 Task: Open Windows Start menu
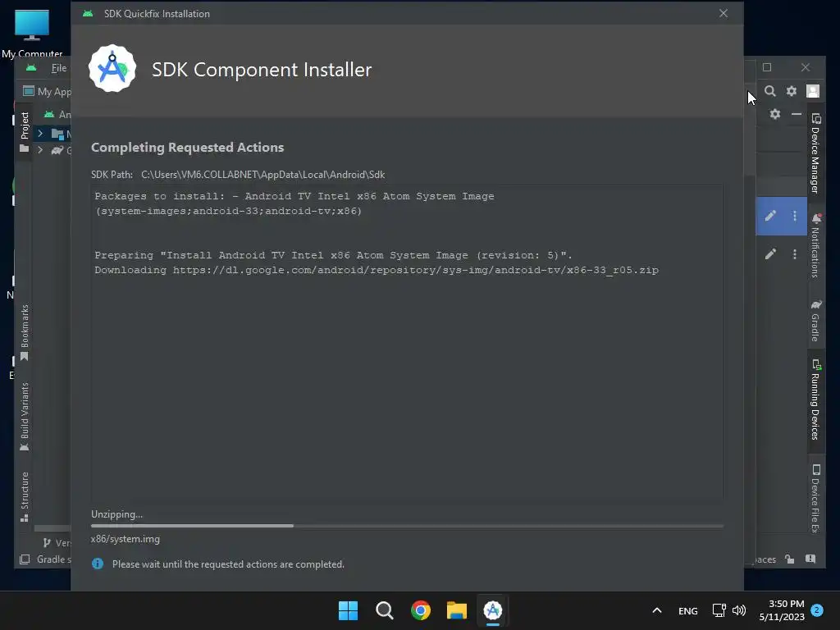tap(348, 610)
